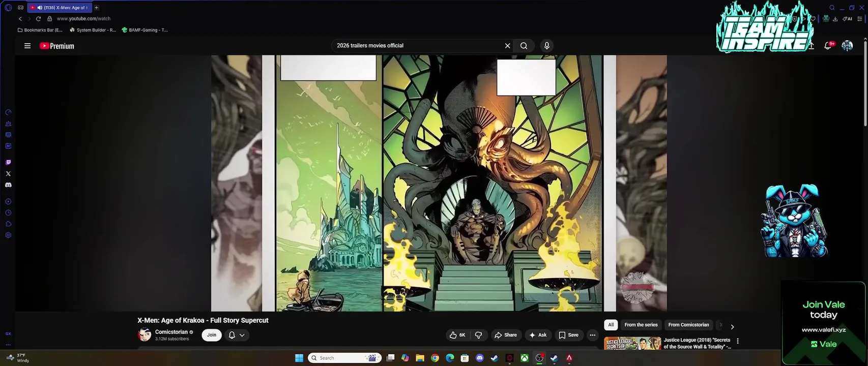The image size is (868, 366).
Task: Show more filter chips with right arrow
Action: pos(732,327)
